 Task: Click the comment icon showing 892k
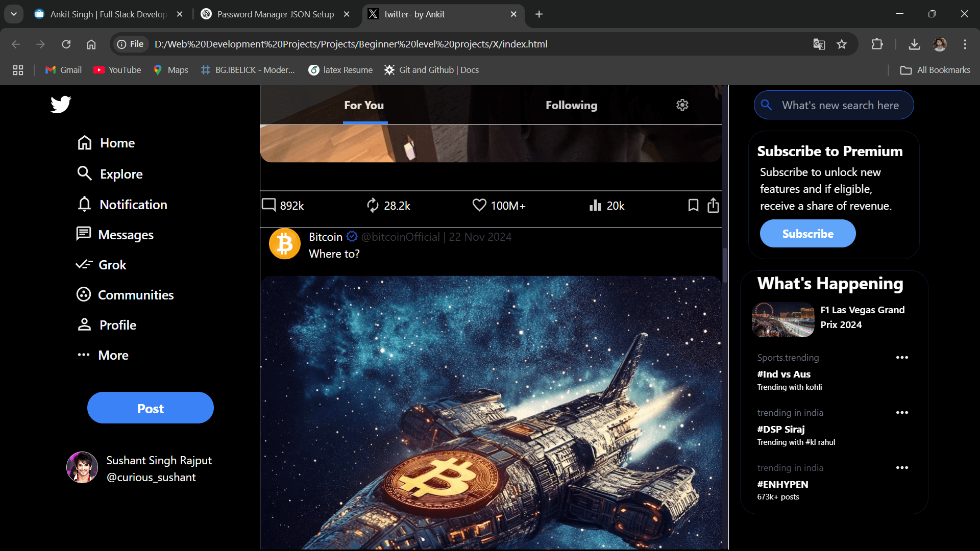pos(269,205)
